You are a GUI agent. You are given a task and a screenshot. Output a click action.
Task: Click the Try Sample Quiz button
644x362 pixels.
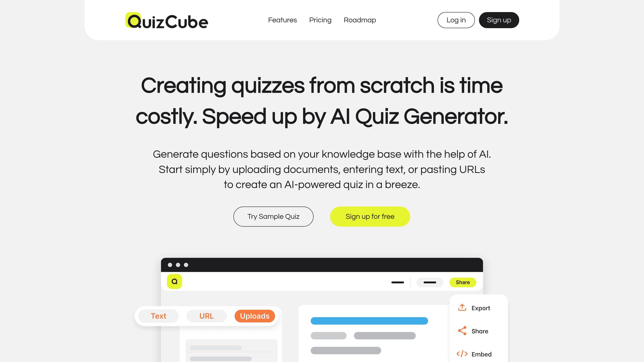(273, 217)
